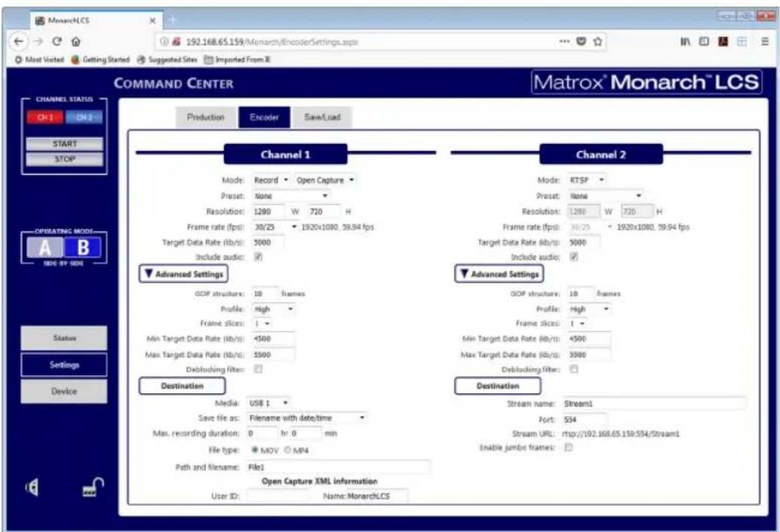Click the Stream name field

pyautogui.click(x=654, y=403)
